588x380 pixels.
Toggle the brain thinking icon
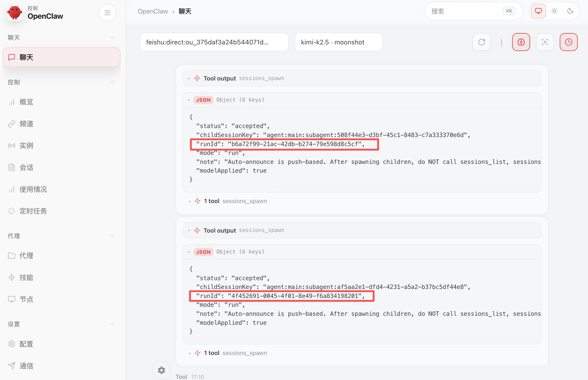click(x=521, y=42)
